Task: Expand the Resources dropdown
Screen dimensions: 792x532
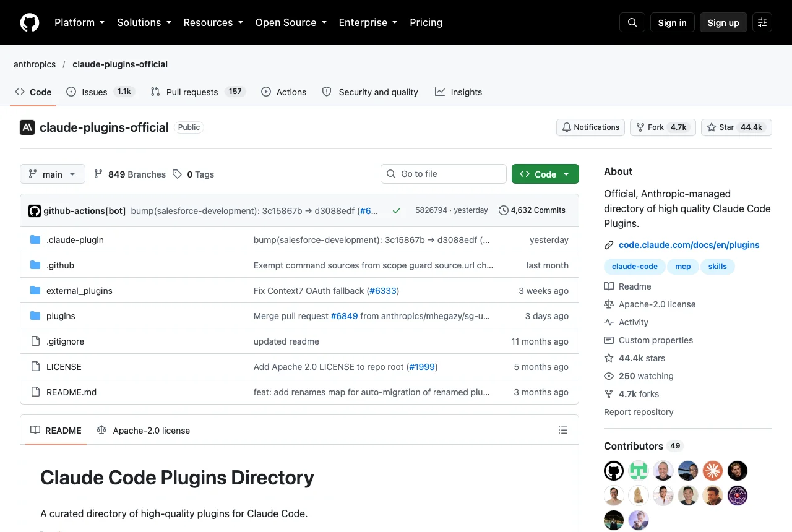Action: tap(213, 22)
